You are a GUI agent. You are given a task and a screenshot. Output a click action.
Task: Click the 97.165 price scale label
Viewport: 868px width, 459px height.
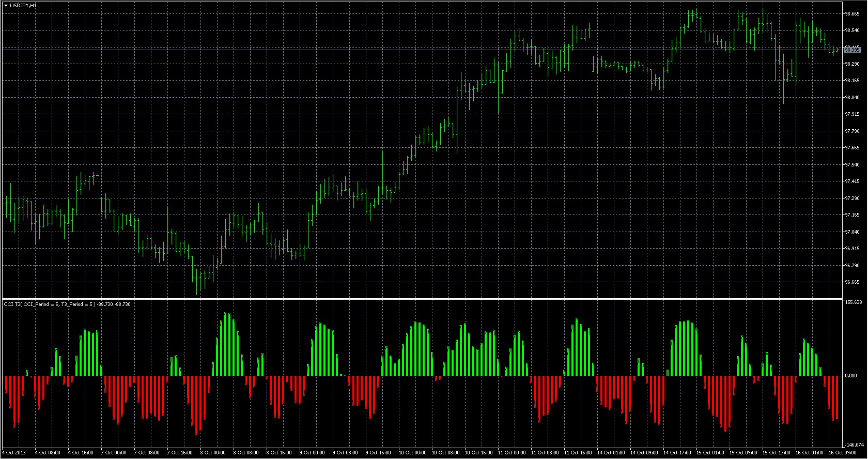coord(851,215)
